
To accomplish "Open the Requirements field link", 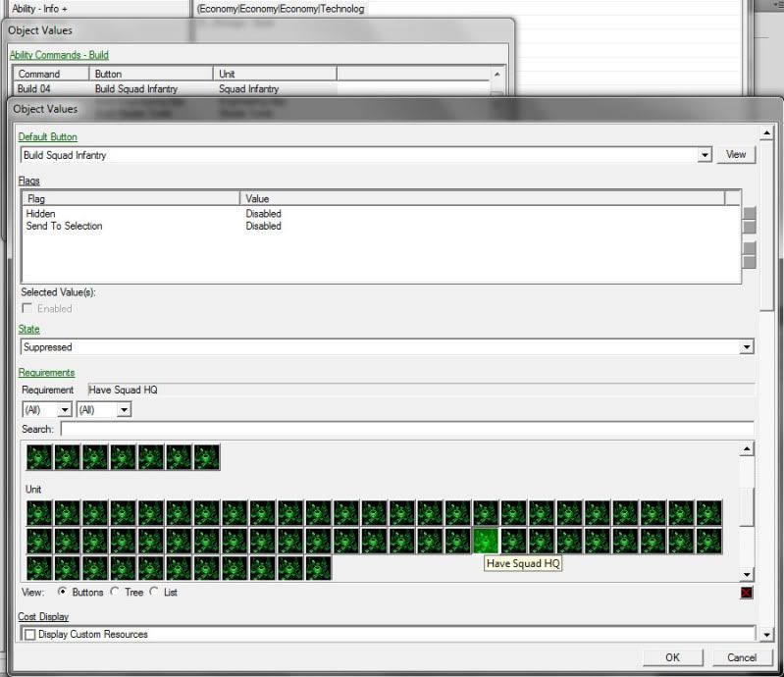I will pos(46,373).
